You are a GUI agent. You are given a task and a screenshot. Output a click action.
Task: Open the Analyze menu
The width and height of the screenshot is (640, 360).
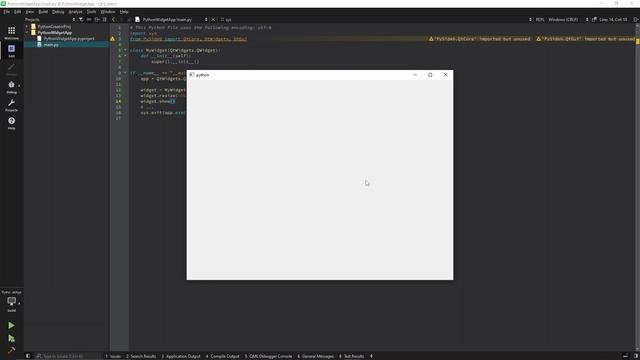(x=76, y=12)
